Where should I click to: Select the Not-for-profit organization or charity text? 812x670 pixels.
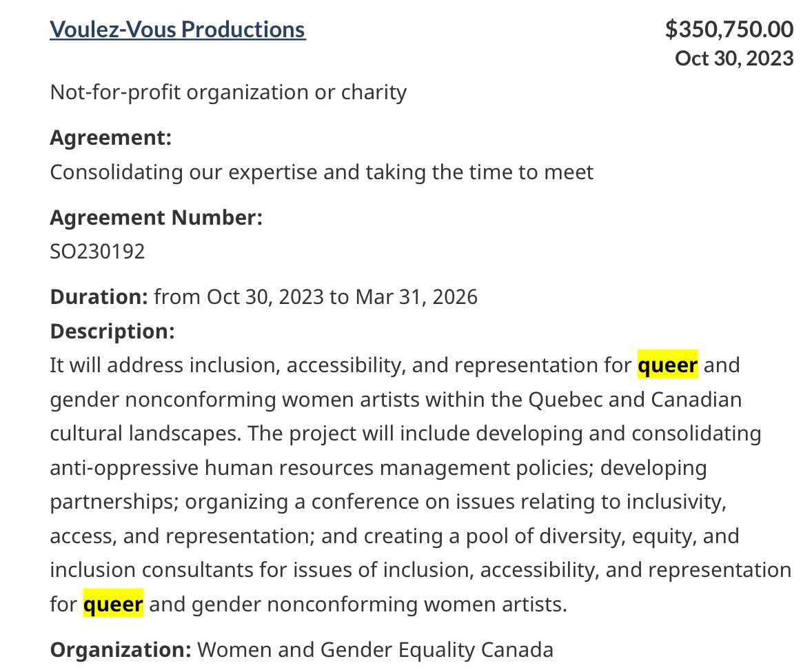click(x=228, y=92)
